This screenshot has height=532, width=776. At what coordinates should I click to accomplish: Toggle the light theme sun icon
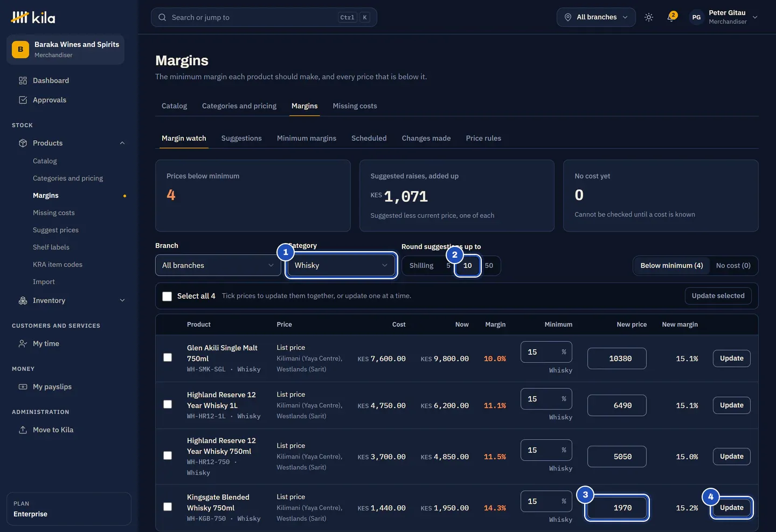(649, 17)
